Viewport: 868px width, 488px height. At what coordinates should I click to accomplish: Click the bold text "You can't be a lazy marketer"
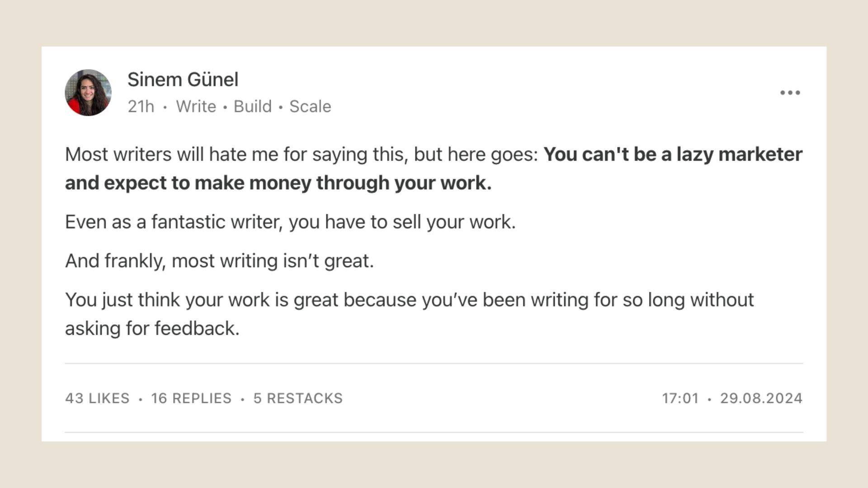(x=673, y=155)
